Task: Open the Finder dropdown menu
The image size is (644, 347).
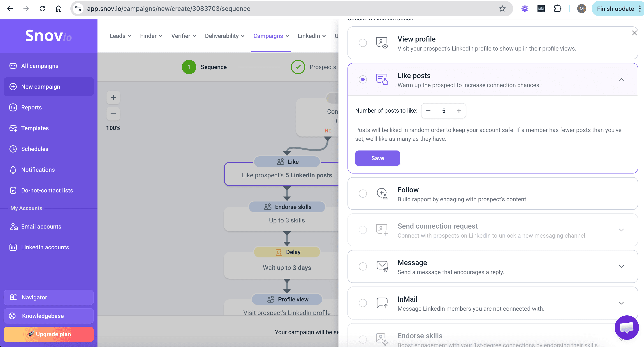Action: tap(151, 36)
